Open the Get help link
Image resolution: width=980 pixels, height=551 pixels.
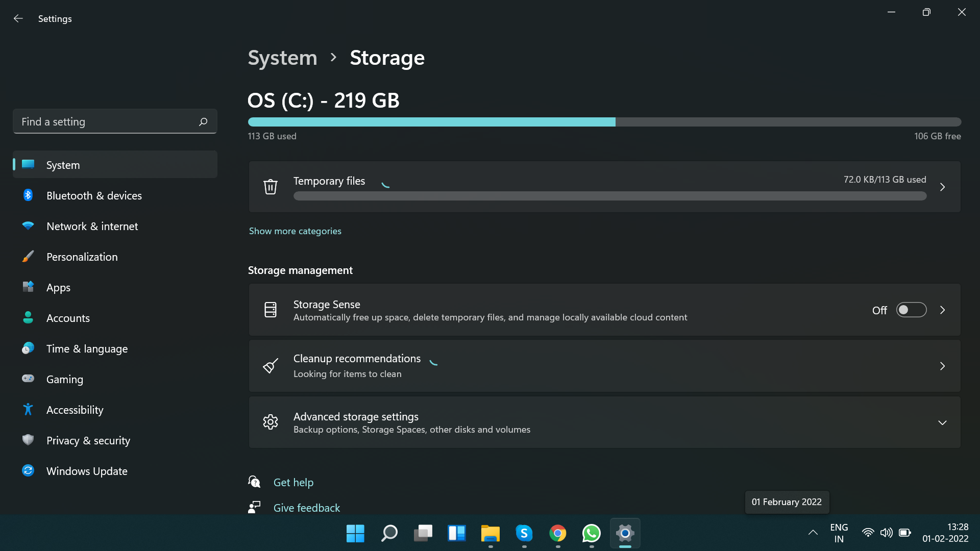293,483
